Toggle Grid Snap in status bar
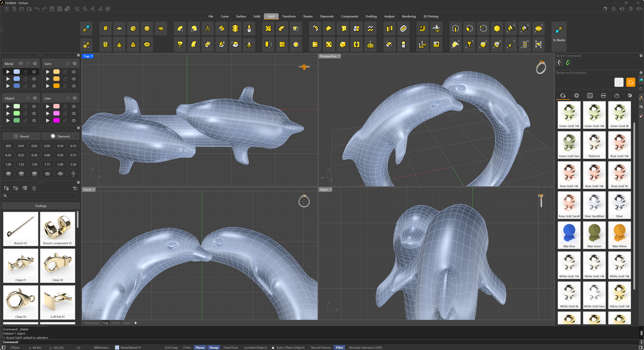Viewport: 644px width, 350px height. 171,347
